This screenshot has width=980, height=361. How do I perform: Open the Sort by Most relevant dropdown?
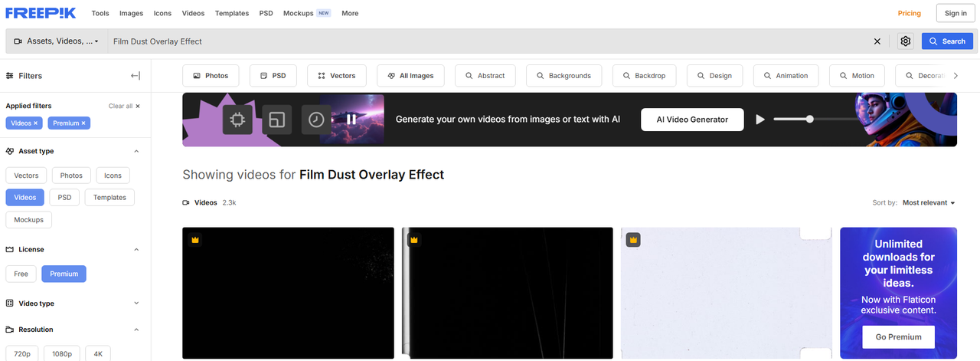(929, 203)
